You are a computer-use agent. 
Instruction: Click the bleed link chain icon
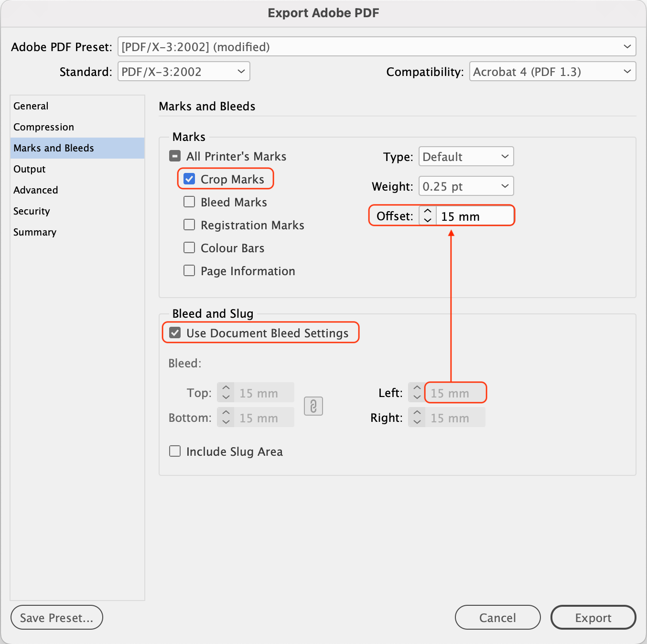313,406
